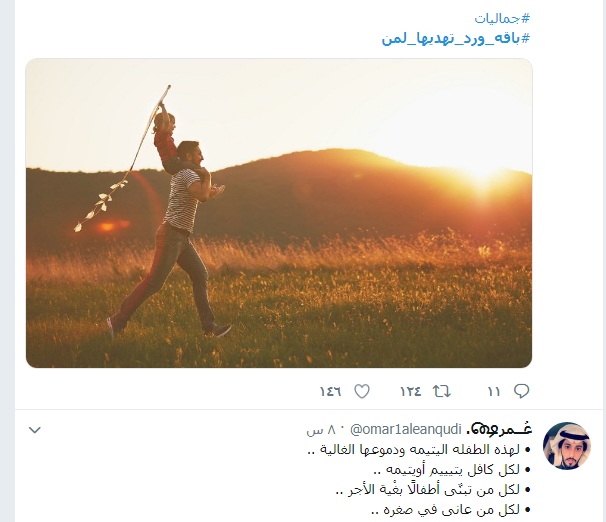Viewport: 606px width, 522px height.
Task: Open the chevron menu on omar1aleanqudi's tweet
Action: click(x=35, y=430)
